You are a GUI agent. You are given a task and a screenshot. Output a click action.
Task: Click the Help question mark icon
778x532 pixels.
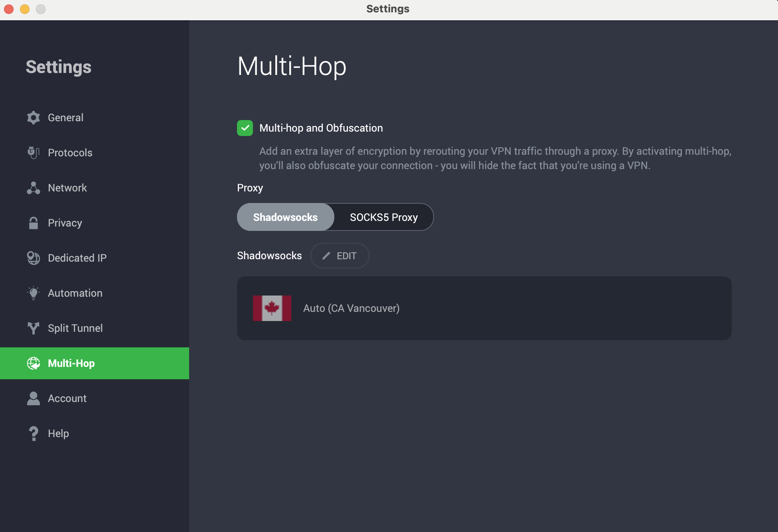(x=34, y=433)
